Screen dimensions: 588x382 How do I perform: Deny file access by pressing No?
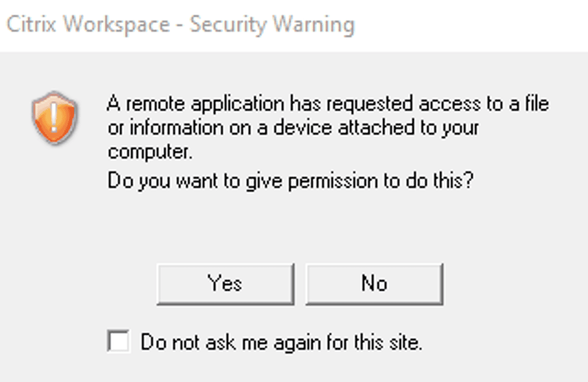point(374,284)
